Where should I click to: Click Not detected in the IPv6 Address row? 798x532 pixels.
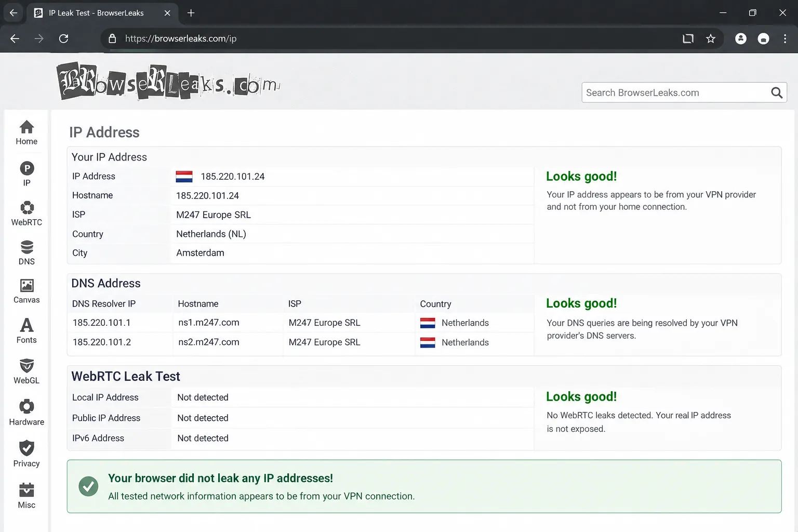[x=203, y=438]
